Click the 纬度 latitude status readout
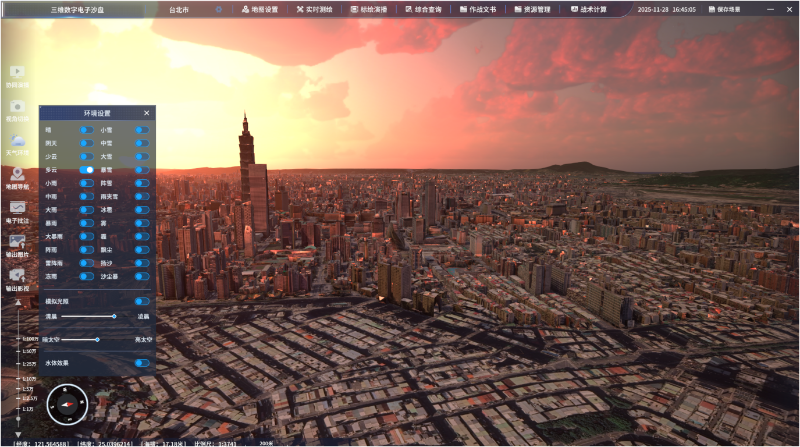This screenshot has width=800, height=447. point(105,443)
